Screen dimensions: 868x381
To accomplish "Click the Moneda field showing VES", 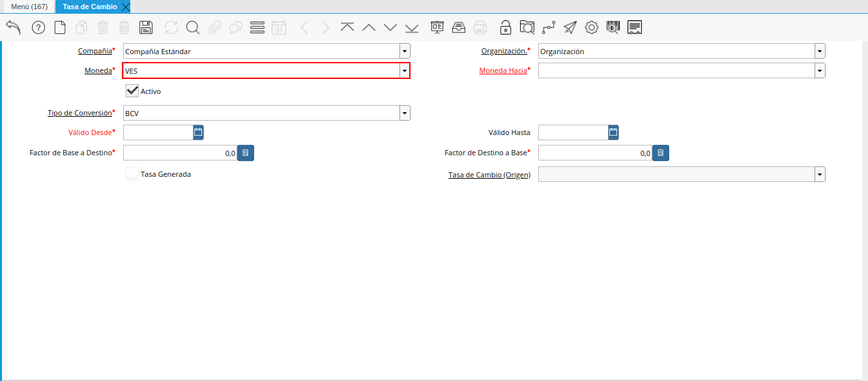I will [261, 70].
